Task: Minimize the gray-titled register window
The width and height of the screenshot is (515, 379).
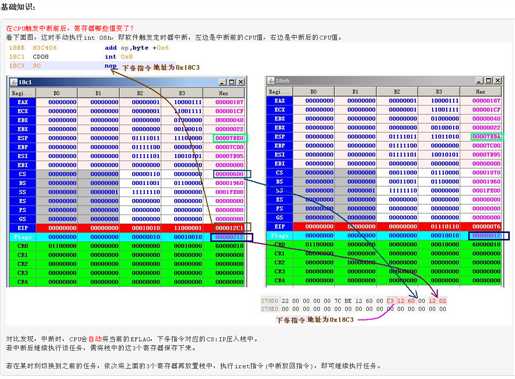Action: [x=480, y=81]
